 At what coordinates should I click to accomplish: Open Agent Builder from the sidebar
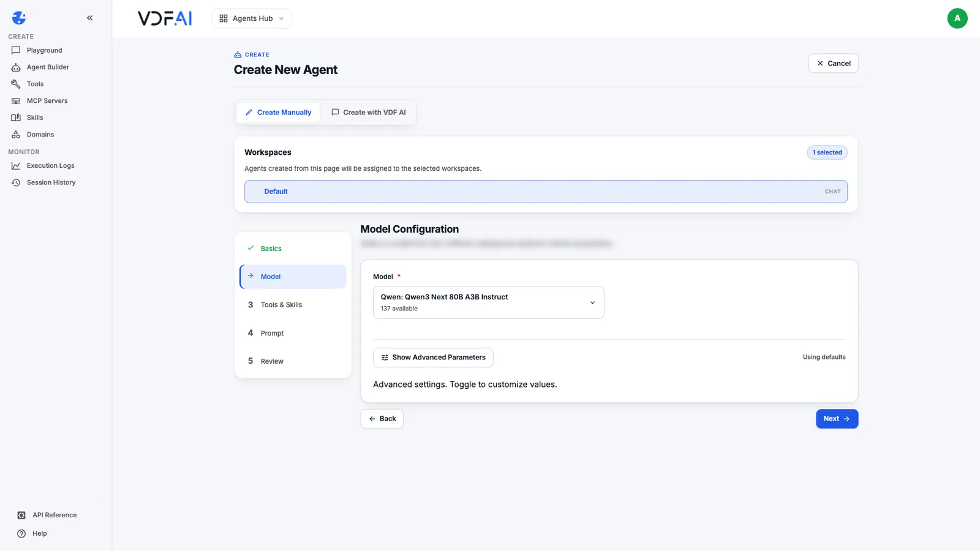(x=48, y=67)
